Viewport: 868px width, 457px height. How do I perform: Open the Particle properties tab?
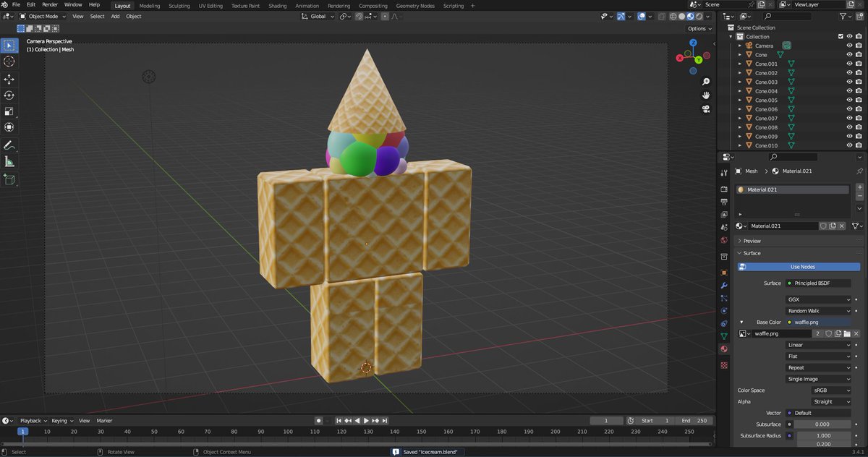click(724, 298)
